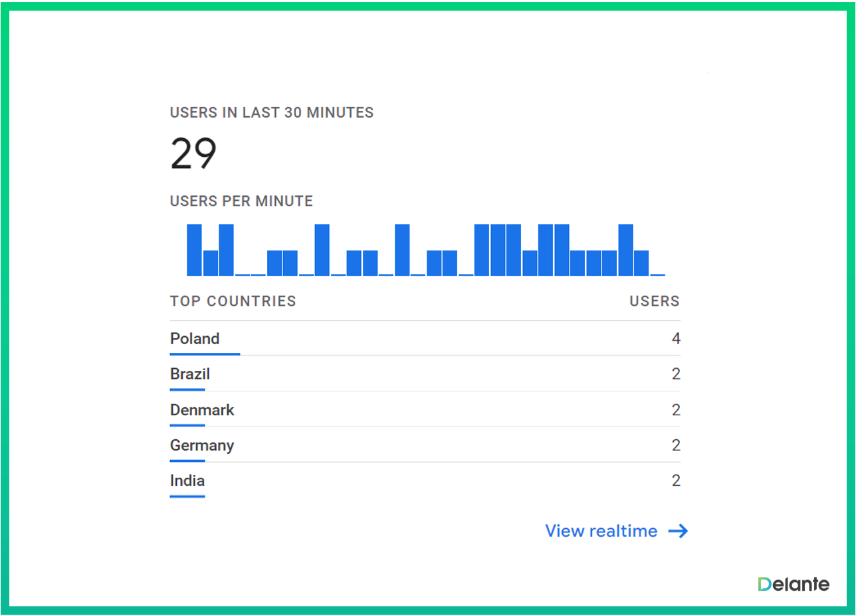Image resolution: width=858 pixels, height=616 pixels.
Task: Click the Users column header
Action: 654,301
